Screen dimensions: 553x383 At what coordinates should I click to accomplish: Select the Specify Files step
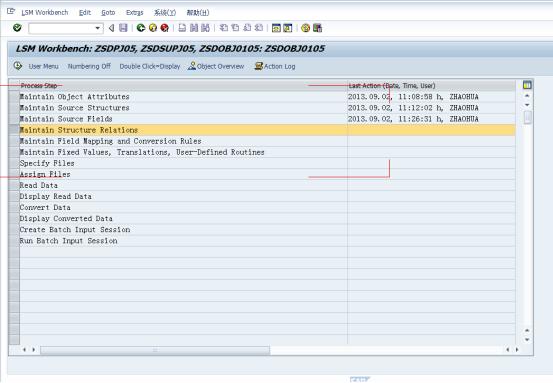[183, 163]
